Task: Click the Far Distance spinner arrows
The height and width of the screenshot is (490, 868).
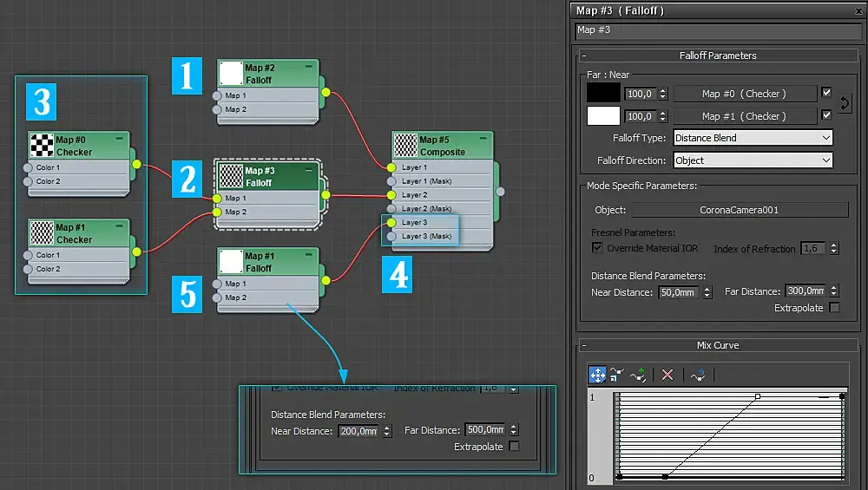Action: 834,291
